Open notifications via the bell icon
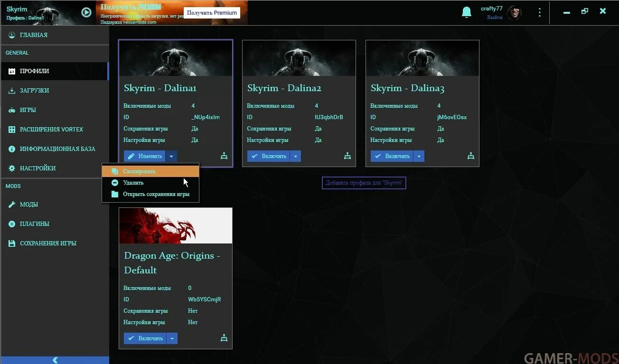 (x=467, y=12)
